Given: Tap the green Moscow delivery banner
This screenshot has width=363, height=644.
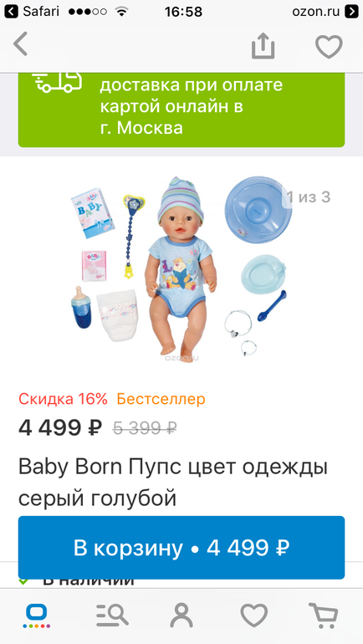Looking at the screenshot, I should click(x=181, y=110).
